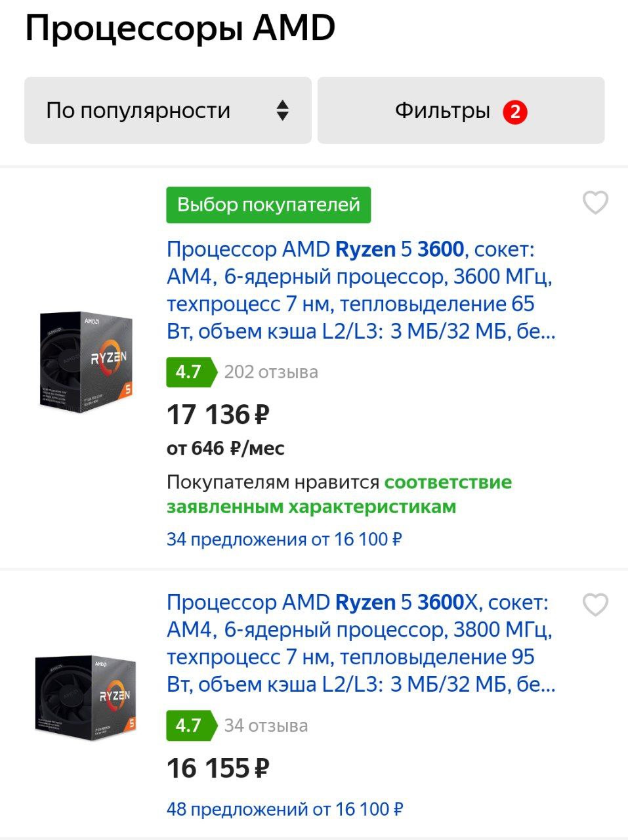Select the 'от 646 ₽/мес' installment offer
Image resolution: width=628 pixels, height=840 pixels.
pos(225,449)
